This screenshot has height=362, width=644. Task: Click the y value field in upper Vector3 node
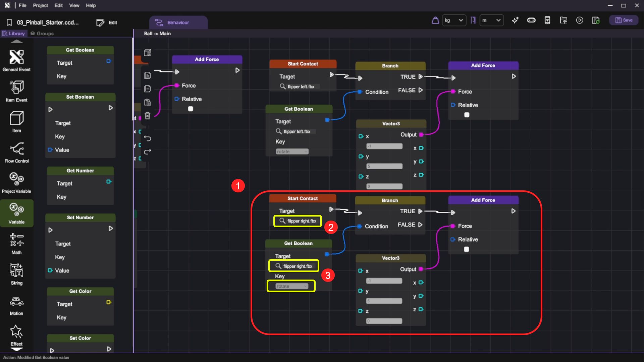384,166
